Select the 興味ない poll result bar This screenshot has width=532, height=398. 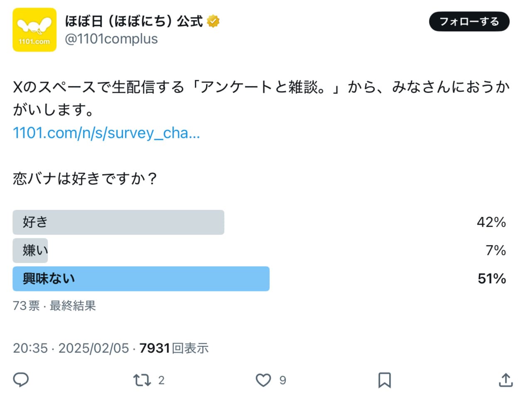tap(141, 278)
